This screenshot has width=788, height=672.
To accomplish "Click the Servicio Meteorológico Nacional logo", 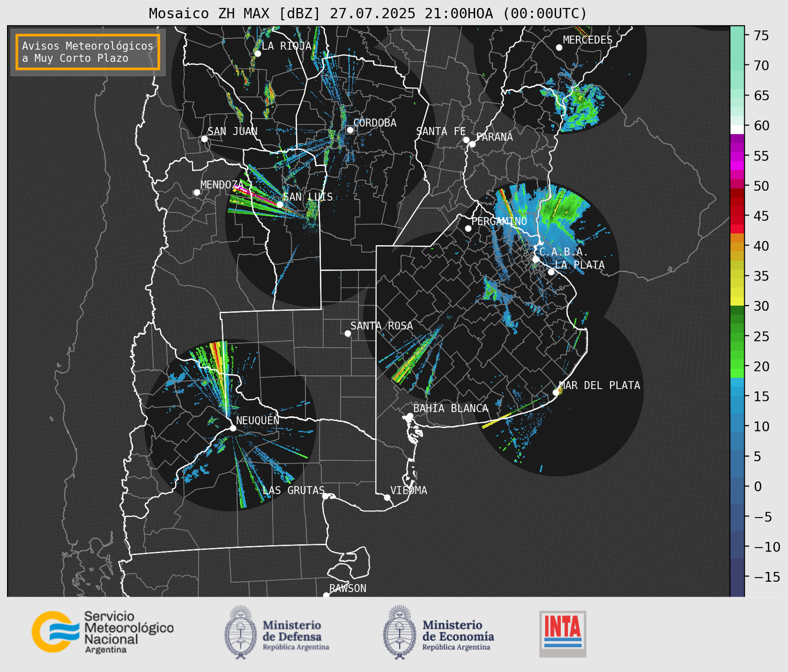I will pos(102,632).
